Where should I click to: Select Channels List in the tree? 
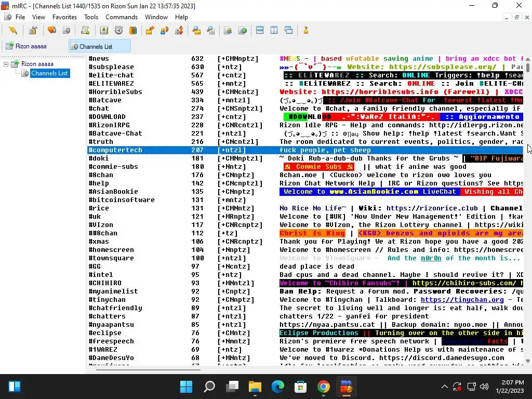(49, 73)
